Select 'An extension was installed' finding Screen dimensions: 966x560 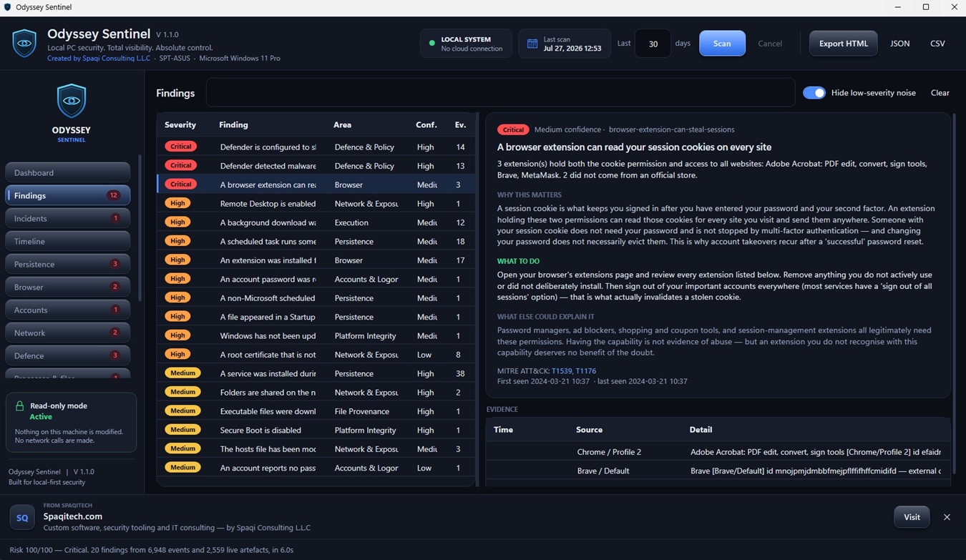(316, 260)
